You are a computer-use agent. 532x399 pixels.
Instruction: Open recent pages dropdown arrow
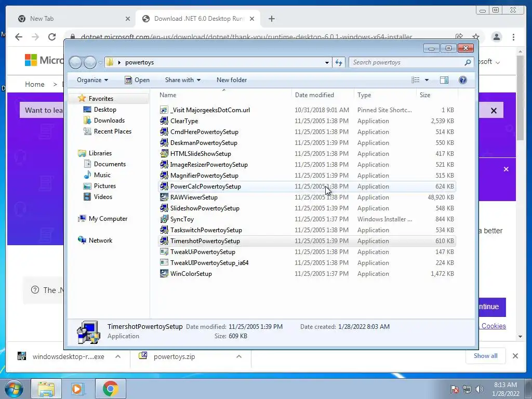coord(100,62)
